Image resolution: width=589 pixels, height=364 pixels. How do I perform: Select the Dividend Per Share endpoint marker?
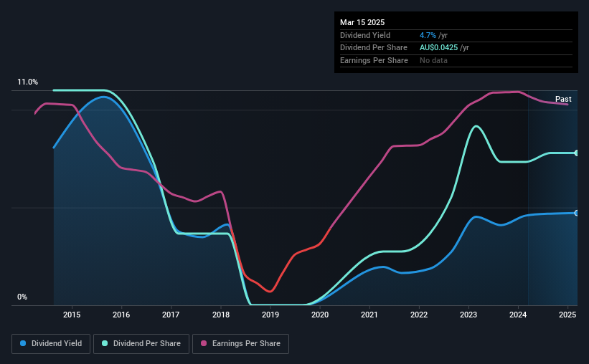[x=577, y=153]
